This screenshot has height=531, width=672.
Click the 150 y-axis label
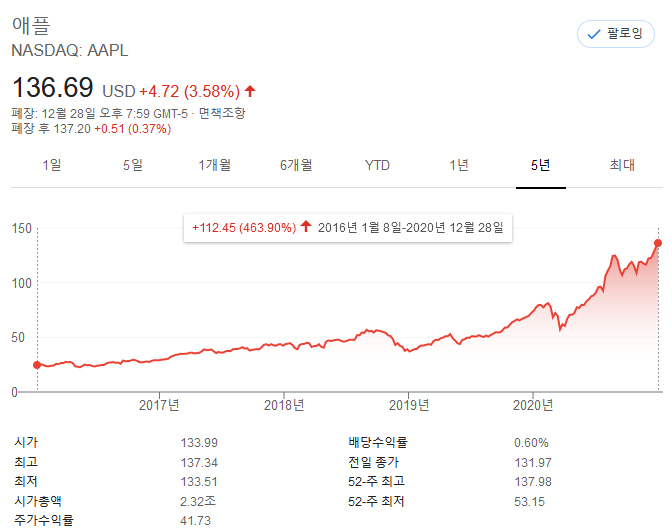[x=21, y=228]
